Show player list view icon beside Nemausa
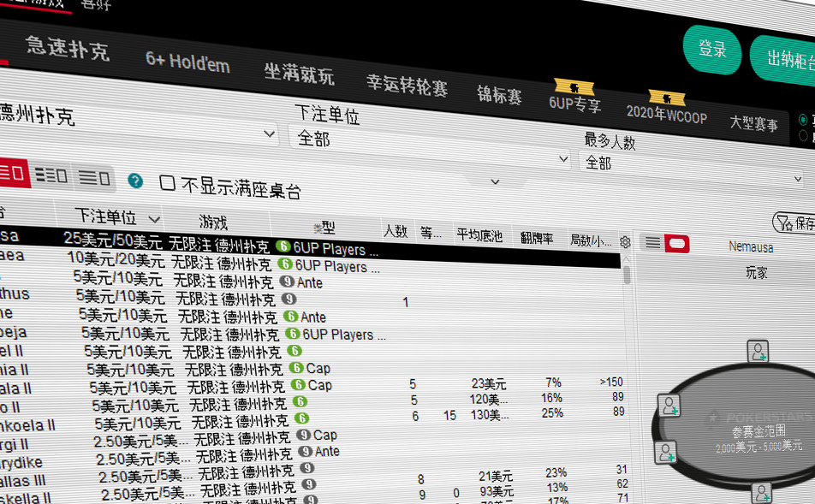This screenshot has height=504, width=815. (x=653, y=242)
